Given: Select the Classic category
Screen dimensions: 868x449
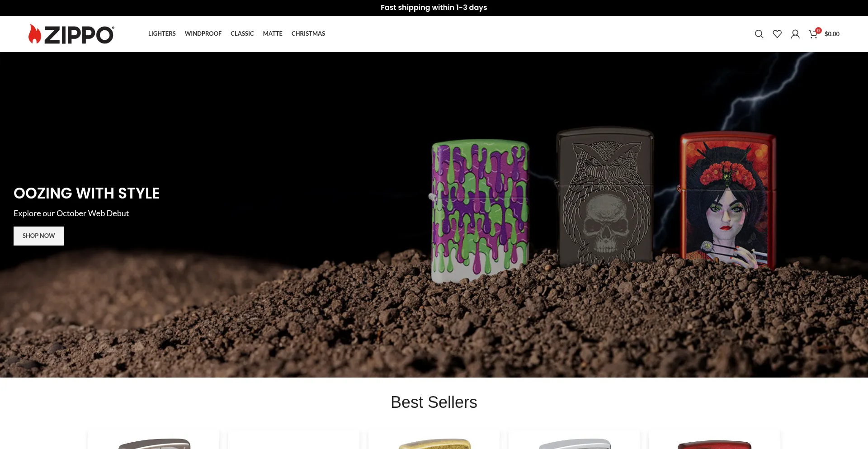Looking at the screenshot, I should 242,33.
